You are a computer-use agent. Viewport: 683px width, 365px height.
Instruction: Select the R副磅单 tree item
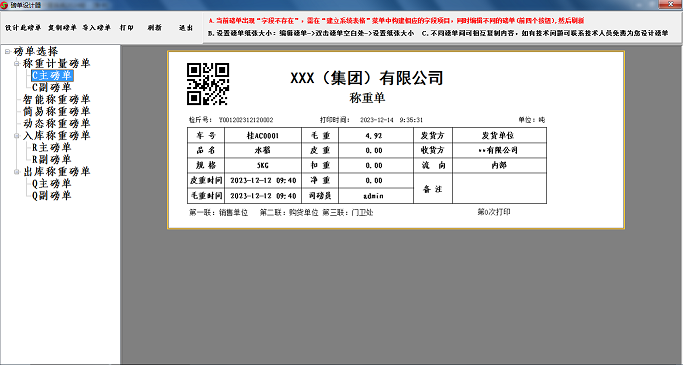[x=51, y=159]
